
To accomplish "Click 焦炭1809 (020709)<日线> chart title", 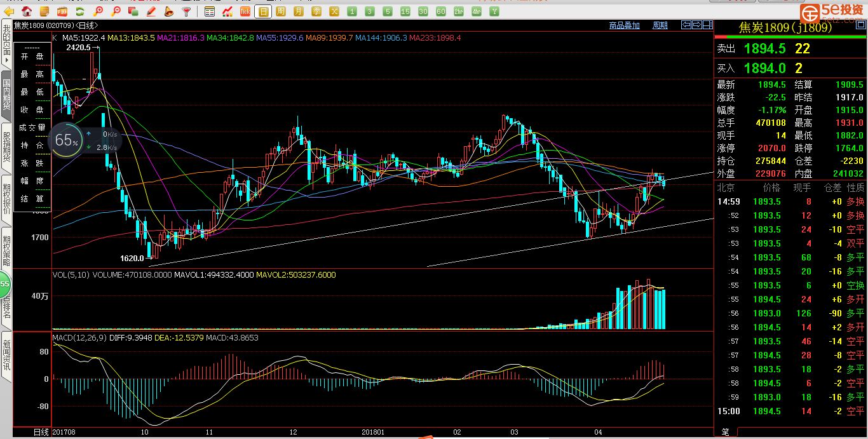I will (56, 25).
